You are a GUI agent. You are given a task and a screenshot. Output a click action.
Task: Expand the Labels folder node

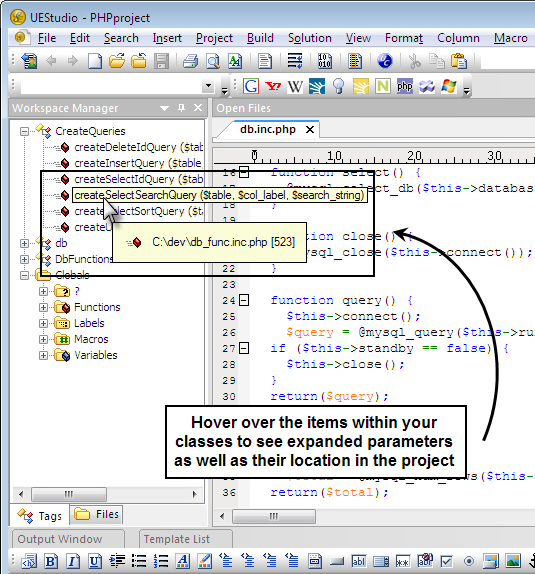pos(44,323)
